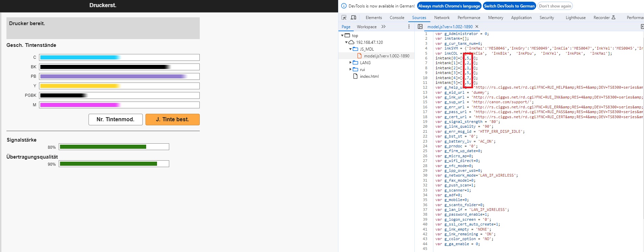The height and width of the screenshot is (252, 644).
Task: Click the rui folder icon
Action: click(x=355, y=69)
